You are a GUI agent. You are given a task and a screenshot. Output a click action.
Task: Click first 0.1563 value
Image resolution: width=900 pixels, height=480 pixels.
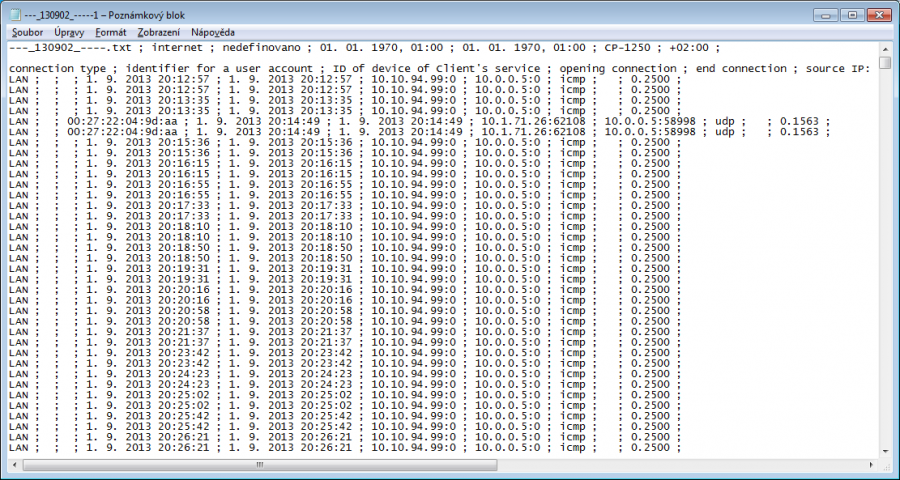799,121
